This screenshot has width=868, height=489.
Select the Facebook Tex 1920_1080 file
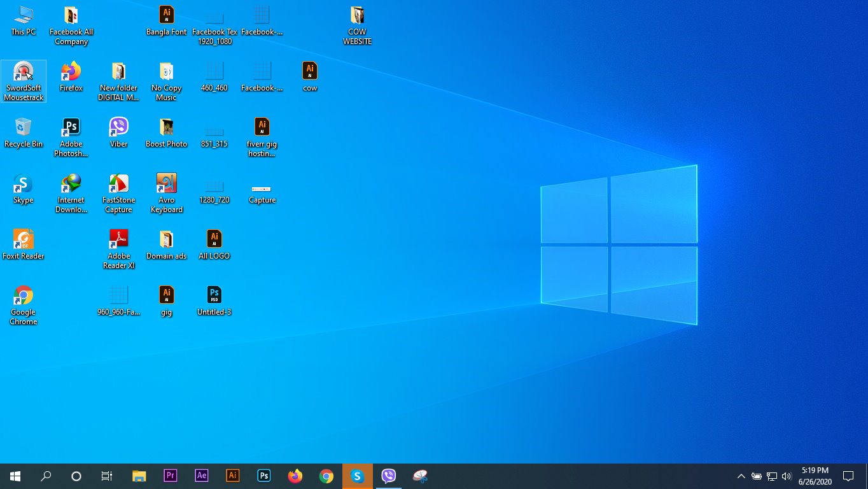(214, 26)
